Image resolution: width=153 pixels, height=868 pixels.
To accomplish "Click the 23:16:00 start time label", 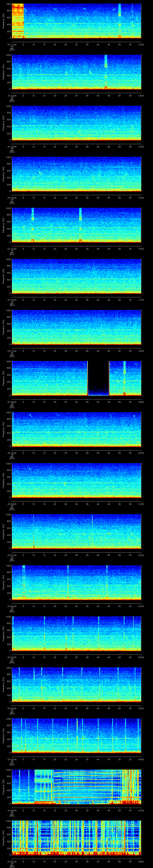I will pyautogui.click(x=12, y=300).
